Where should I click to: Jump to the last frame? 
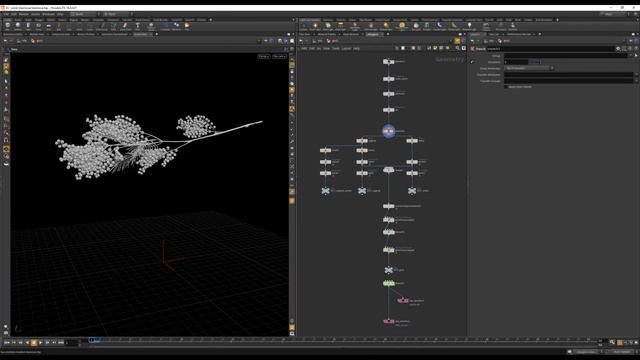(x=61, y=342)
